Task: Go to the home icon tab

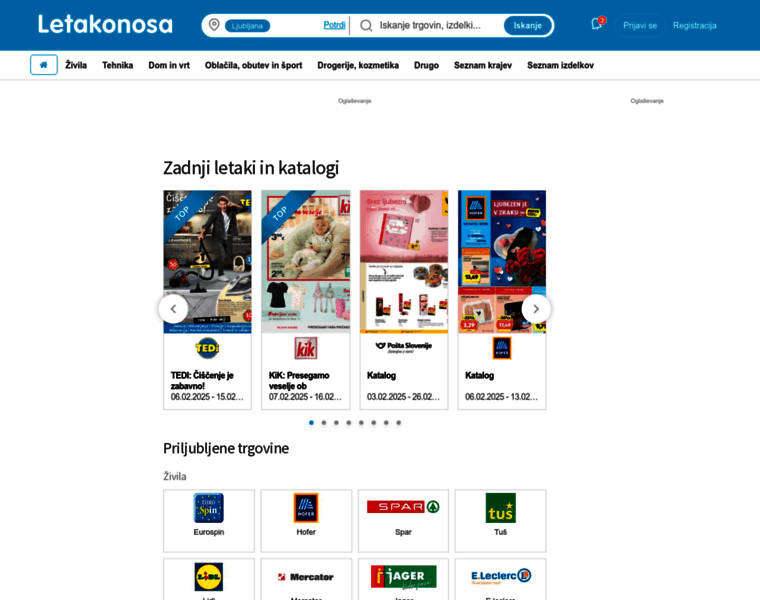Action: pyautogui.click(x=44, y=65)
